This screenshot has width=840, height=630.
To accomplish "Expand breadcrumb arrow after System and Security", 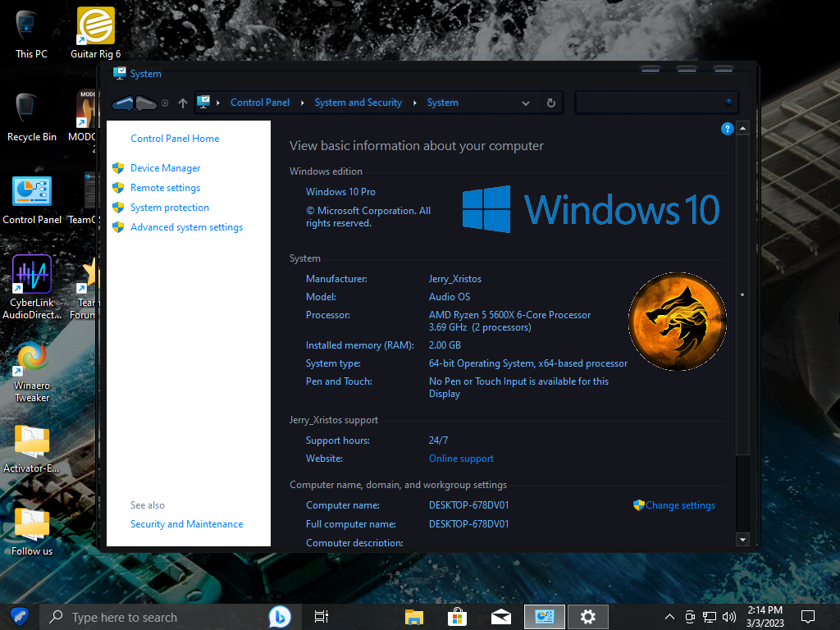I will click(x=414, y=103).
